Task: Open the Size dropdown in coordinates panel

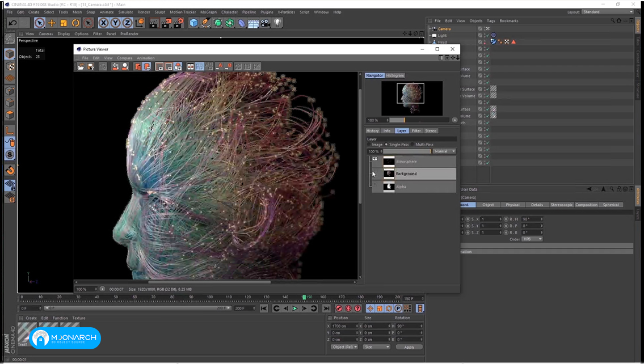Action: point(377,347)
